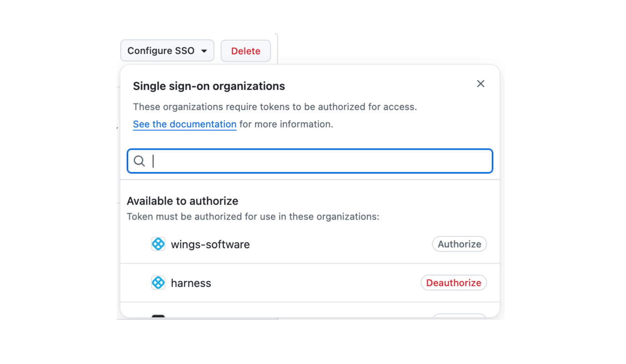The image size is (626, 364).
Task: Click the Configure SSO dropdown caret icon
Action: [x=205, y=51]
